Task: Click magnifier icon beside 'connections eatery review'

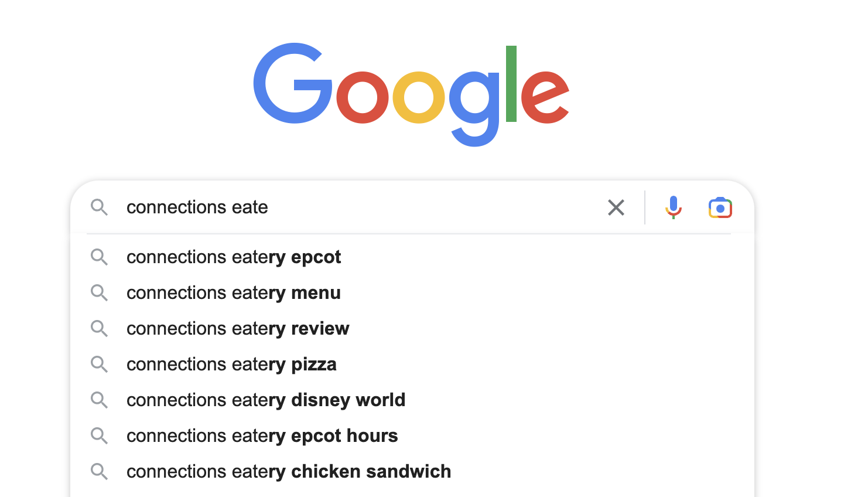Action: (99, 328)
